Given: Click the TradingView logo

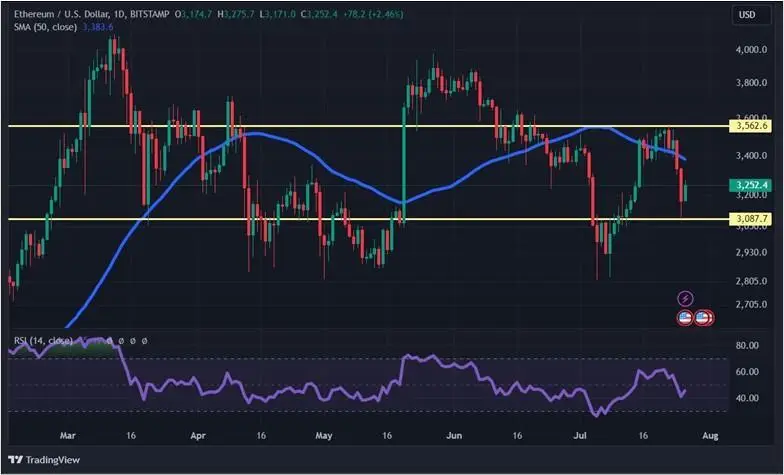Looking at the screenshot, I should 48,460.
